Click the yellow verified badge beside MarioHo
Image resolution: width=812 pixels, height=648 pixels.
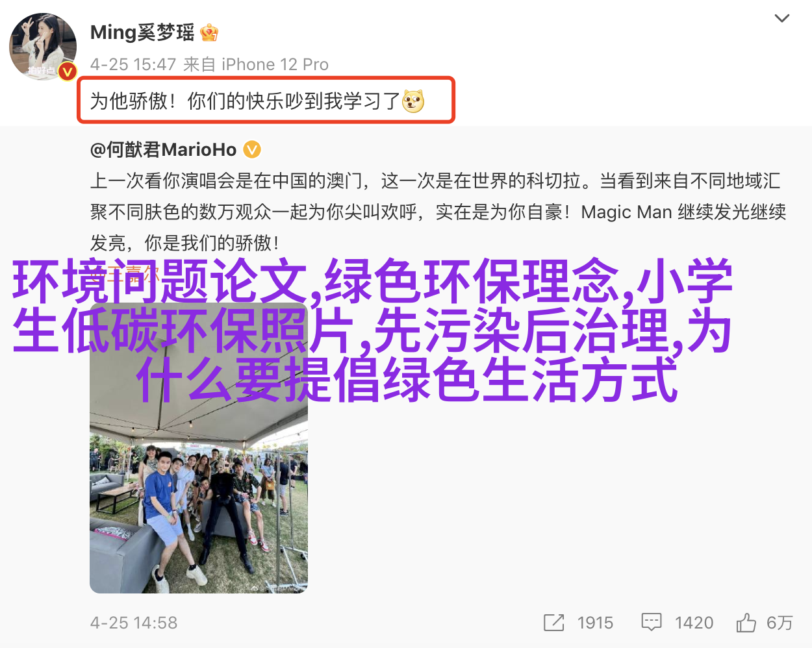(252, 150)
